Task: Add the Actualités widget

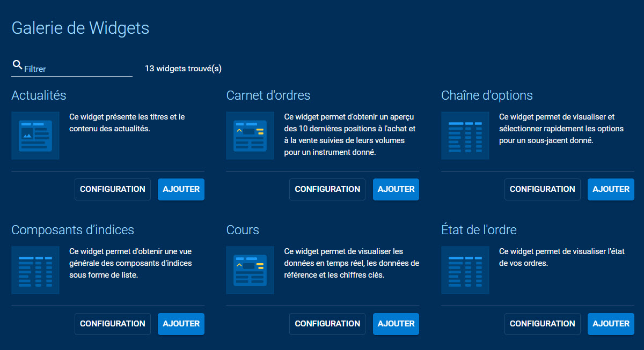Action: click(x=181, y=189)
